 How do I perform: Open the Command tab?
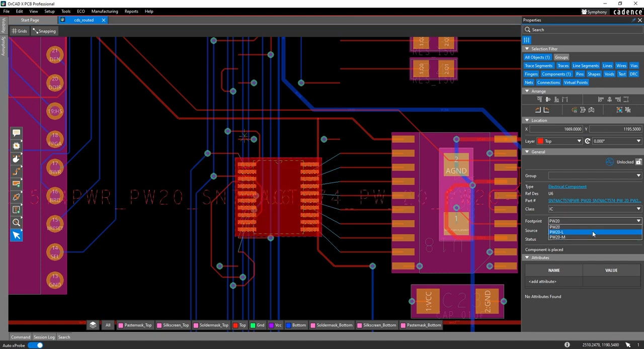tap(21, 337)
